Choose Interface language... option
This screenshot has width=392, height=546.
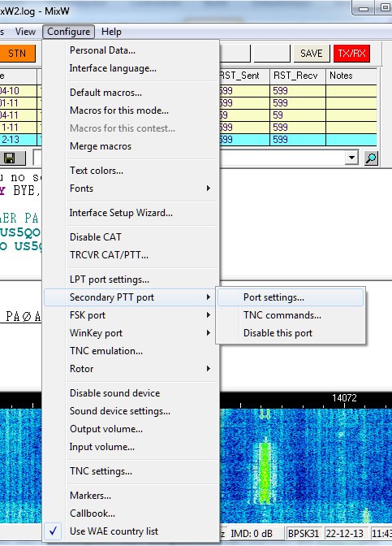pyautogui.click(x=131, y=68)
